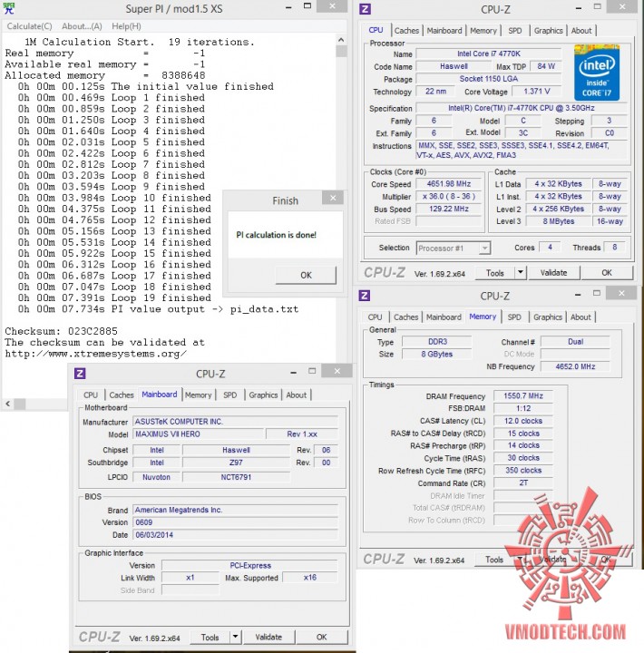
Task: Expand Tools dropdown arrow in Mainboard window
Action: [x=235, y=638]
